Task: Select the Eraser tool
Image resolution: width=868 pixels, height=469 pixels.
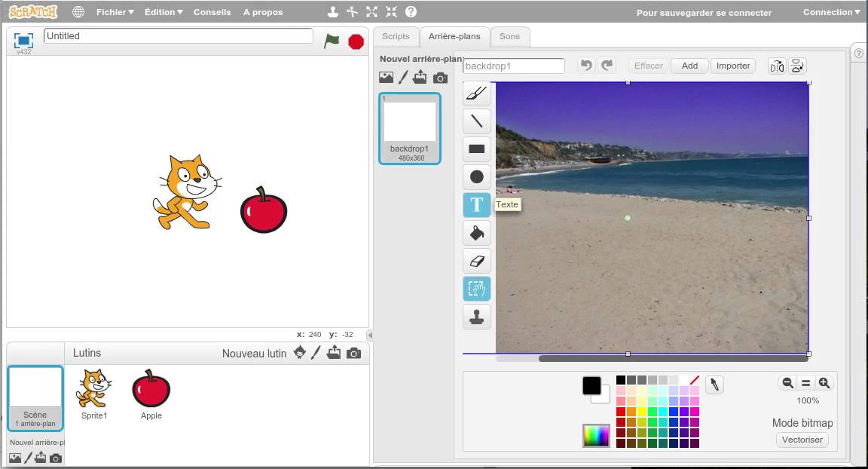Action: point(477,261)
